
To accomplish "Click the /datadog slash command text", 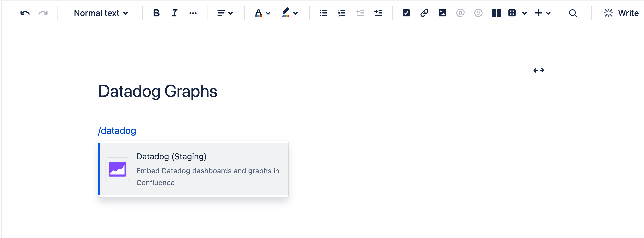I will point(117,131).
